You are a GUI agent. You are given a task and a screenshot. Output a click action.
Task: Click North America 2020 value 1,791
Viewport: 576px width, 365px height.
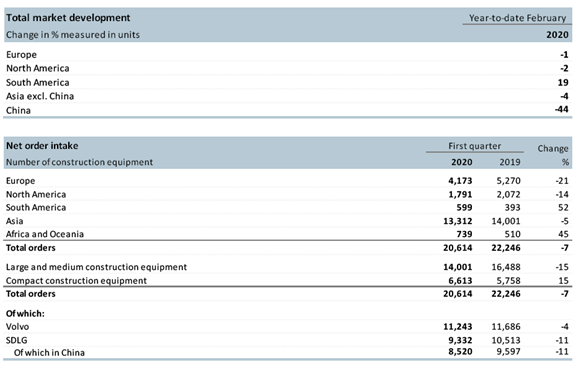point(460,194)
